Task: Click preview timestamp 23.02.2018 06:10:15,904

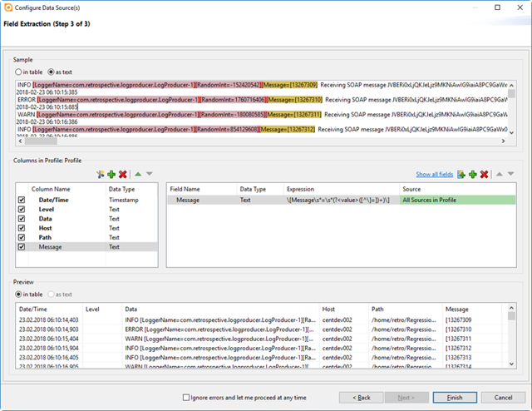Action: (48, 348)
